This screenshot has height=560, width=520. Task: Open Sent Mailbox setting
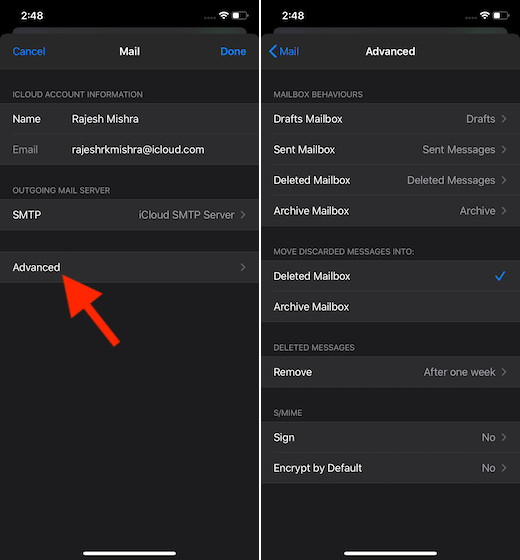[391, 150]
